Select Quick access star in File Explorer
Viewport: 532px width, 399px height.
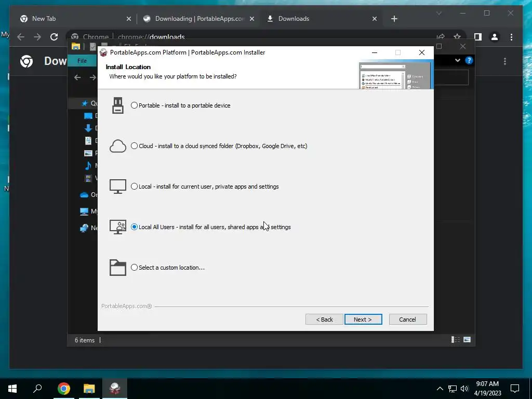(x=85, y=103)
